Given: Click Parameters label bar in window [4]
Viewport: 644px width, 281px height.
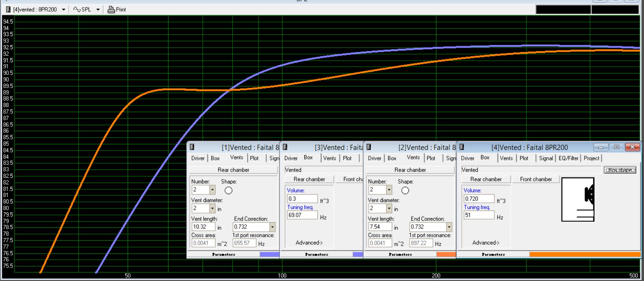Looking at the screenshot, I should (493, 255).
